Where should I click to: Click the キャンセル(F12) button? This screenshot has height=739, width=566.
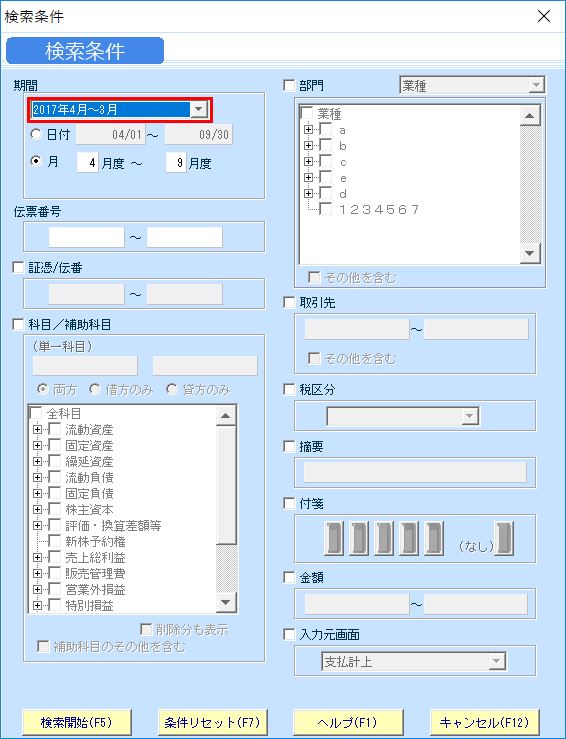pyautogui.click(x=484, y=722)
